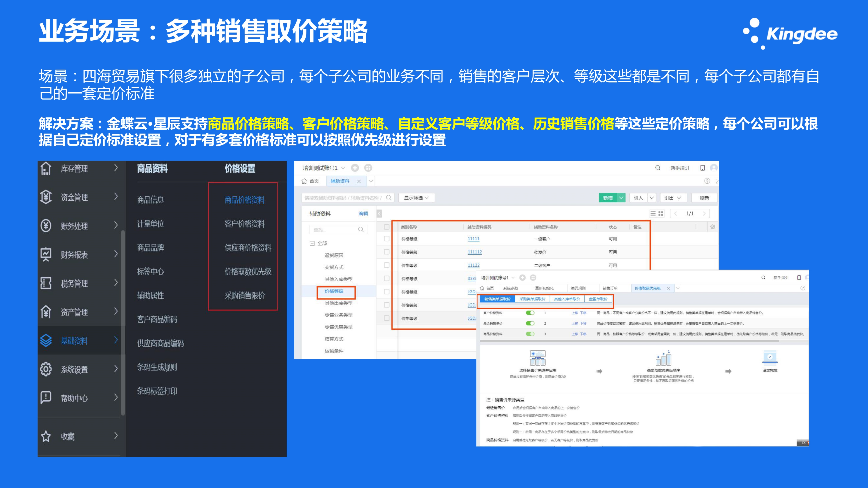Viewport: 868px width, 488px height.
Task: Open the 111112 code link
Action: click(474, 252)
